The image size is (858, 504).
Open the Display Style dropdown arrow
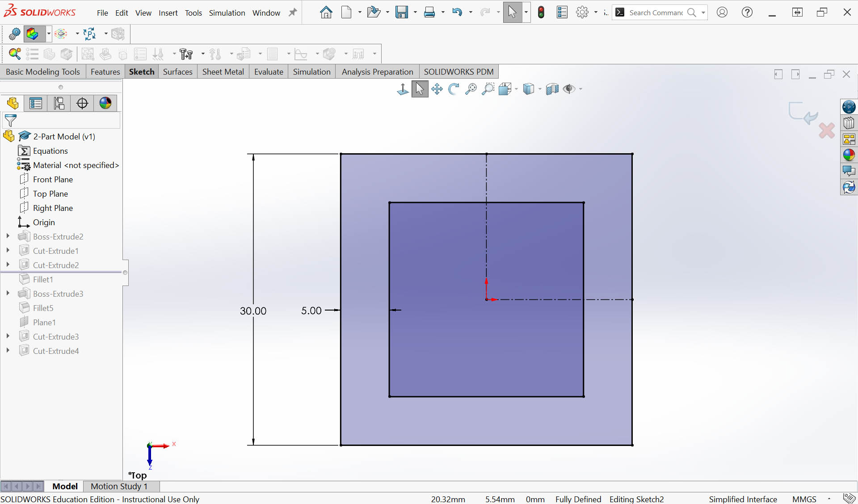click(x=540, y=89)
